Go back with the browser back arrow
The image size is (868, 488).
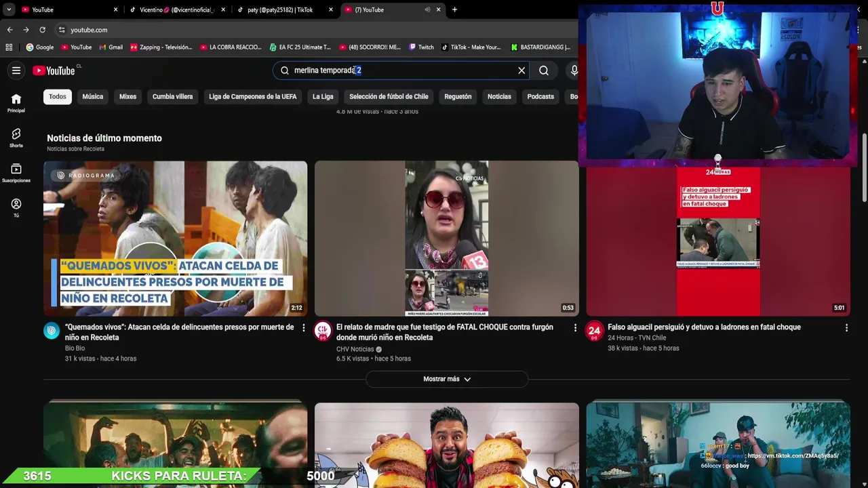pyautogui.click(x=9, y=30)
